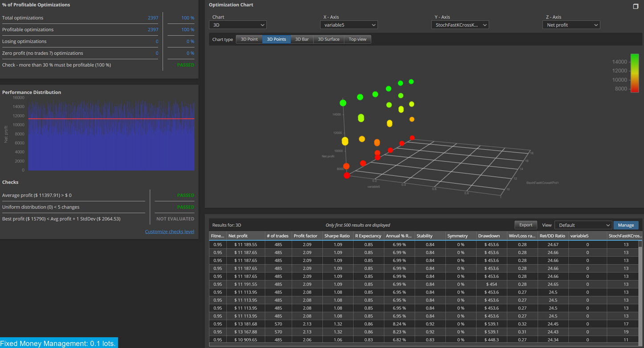Sort by # of trades column
The width and height of the screenshot is (644, 348).
[x=278, y=236]
